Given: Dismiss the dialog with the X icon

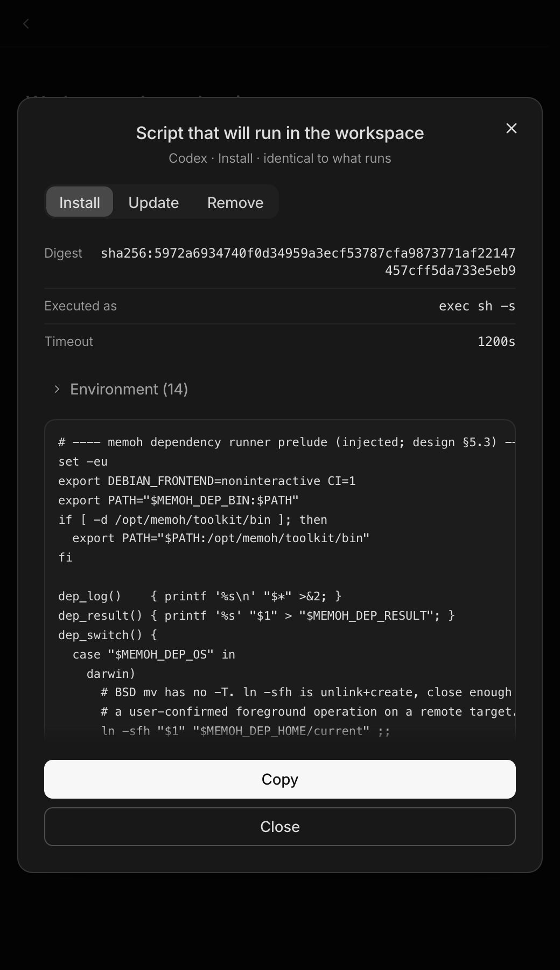Looking at the screenshot, I should [512, 128].
